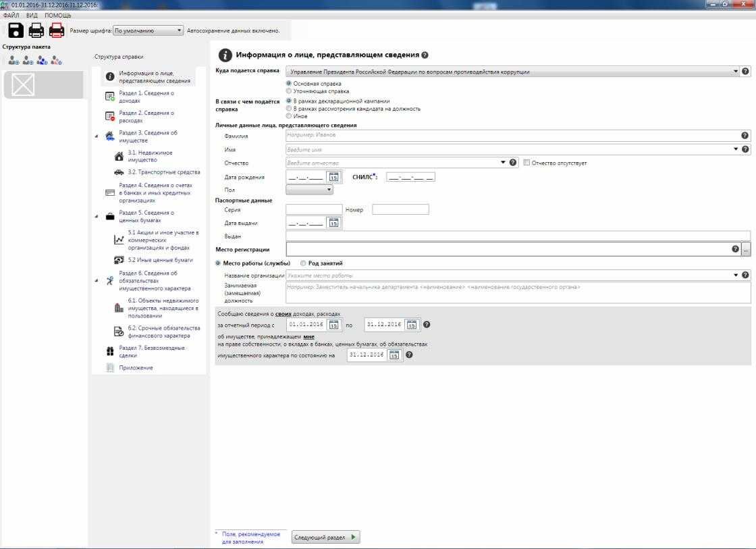Open calendar for reporting period start date
The width and height of the screenshot is (756, 549).
(x=333, y=325)
